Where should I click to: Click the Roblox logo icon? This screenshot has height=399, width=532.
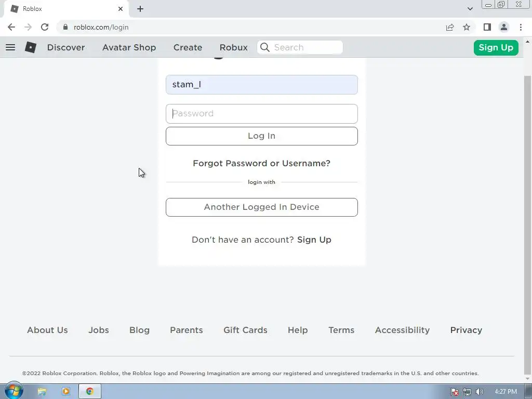(31, 47)
